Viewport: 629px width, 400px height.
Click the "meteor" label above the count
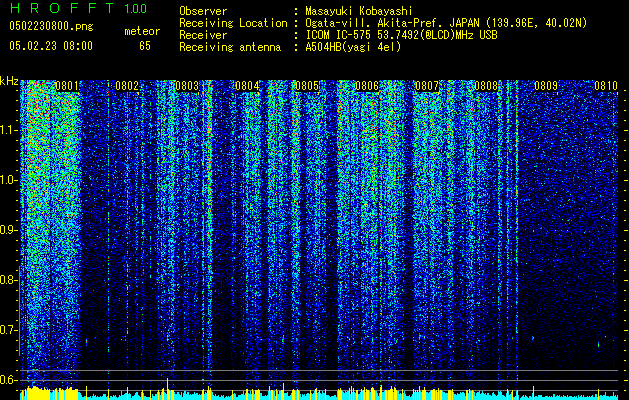coord(142,31)
